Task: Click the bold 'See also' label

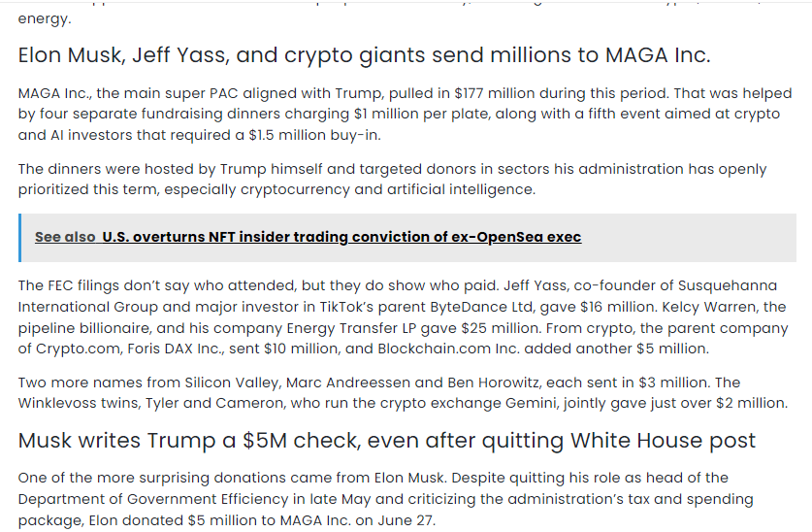Action: (65, 237)
